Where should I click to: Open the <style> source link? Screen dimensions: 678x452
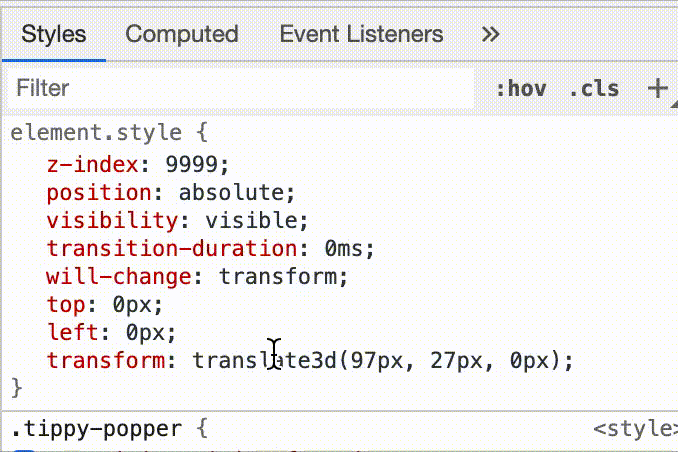pos(635,429)
